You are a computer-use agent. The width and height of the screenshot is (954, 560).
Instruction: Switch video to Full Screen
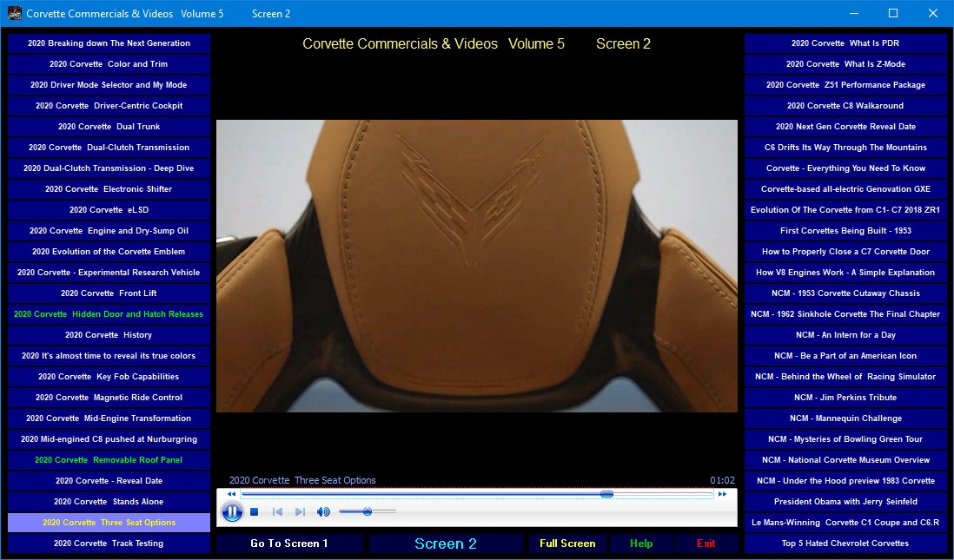coord(567,544)
